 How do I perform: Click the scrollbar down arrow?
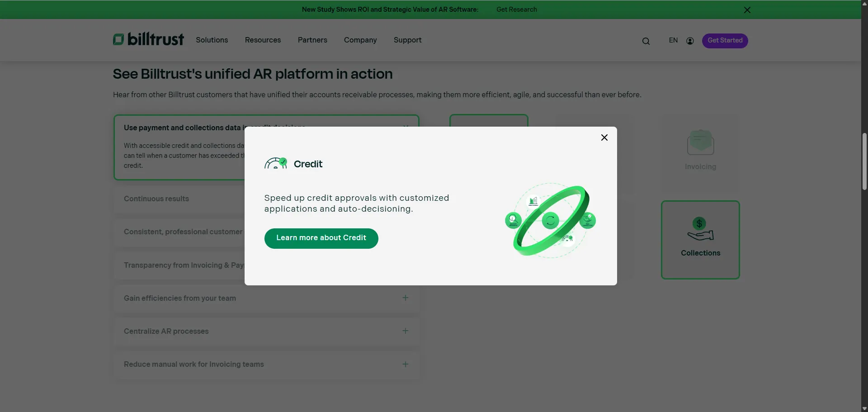[x=864, y=408]
